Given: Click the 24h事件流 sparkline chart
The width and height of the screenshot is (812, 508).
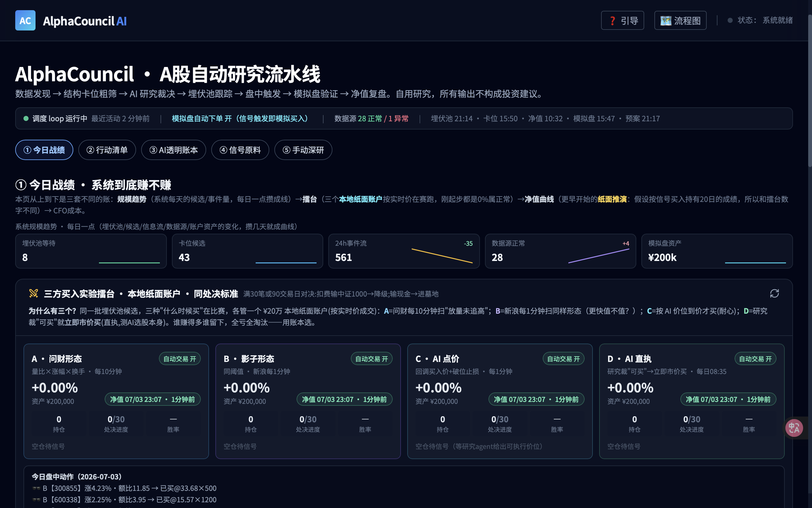Looking at the screenshot, I should click(x=442, y=256).
